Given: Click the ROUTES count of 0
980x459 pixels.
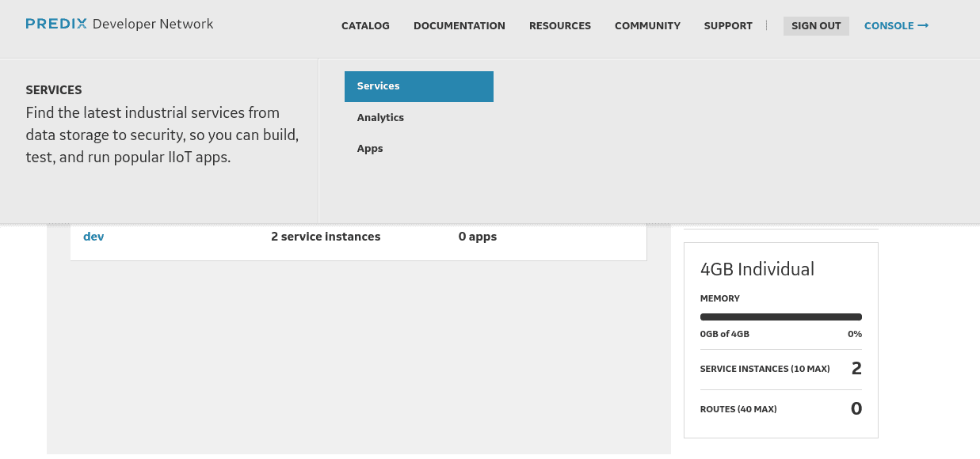Looking at the screenshot, I should 856,408.
